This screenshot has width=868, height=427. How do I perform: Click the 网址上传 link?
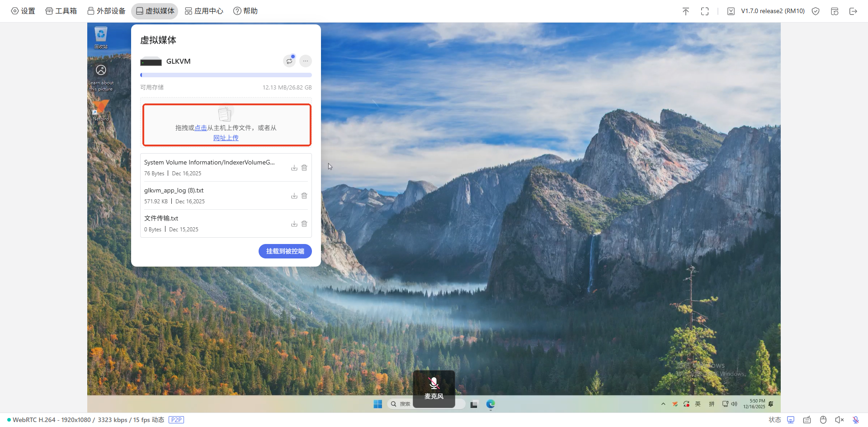(x=226, y=138)
